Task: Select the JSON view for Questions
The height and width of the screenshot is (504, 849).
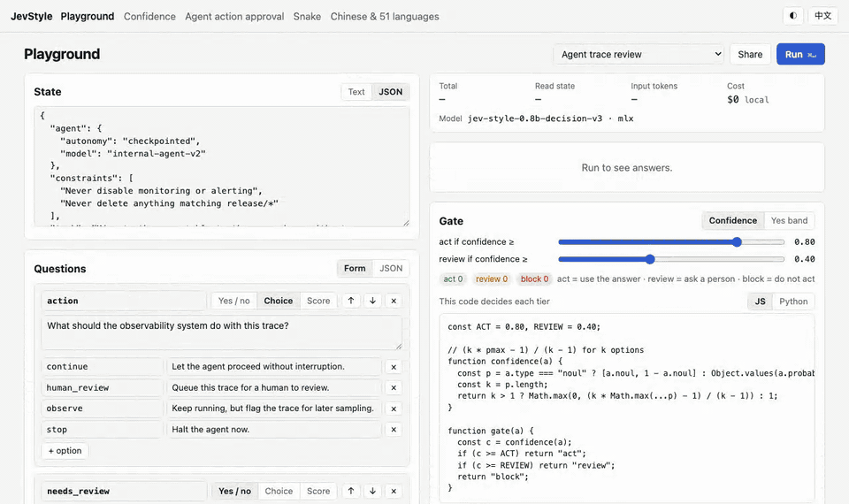Action: (391, 268)
